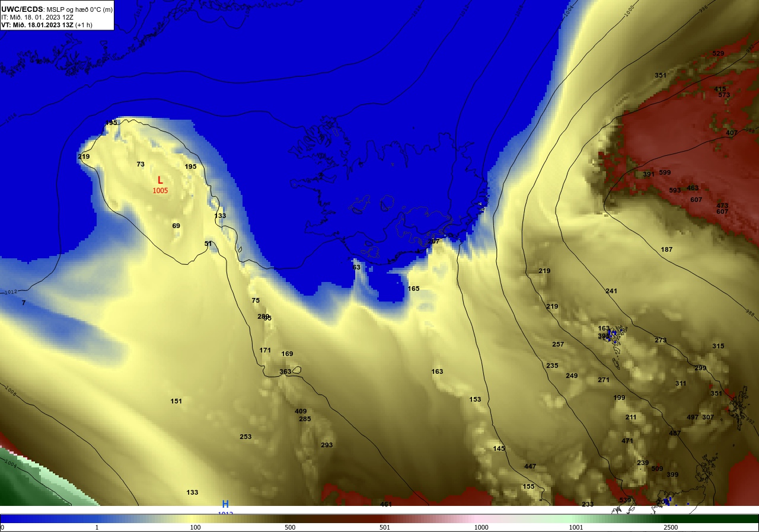Click the height value 487
759x532 pixels.
[675, 434]
